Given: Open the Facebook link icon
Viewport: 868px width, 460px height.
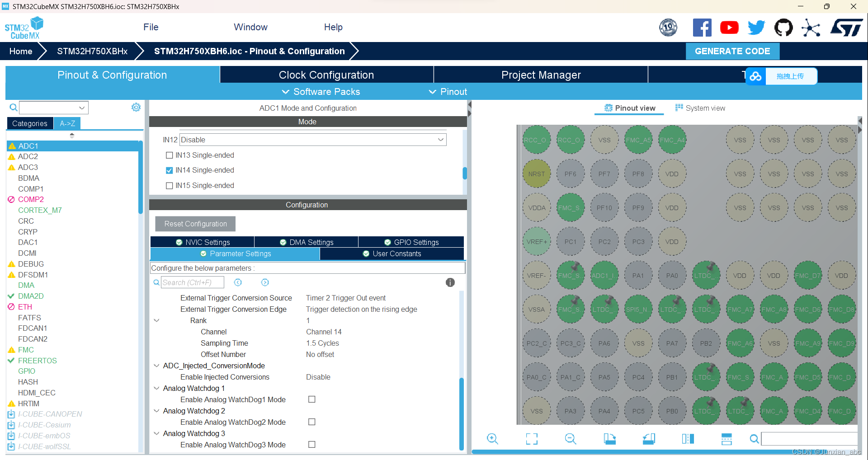Looking at the screenshot, I should point(702,28).
